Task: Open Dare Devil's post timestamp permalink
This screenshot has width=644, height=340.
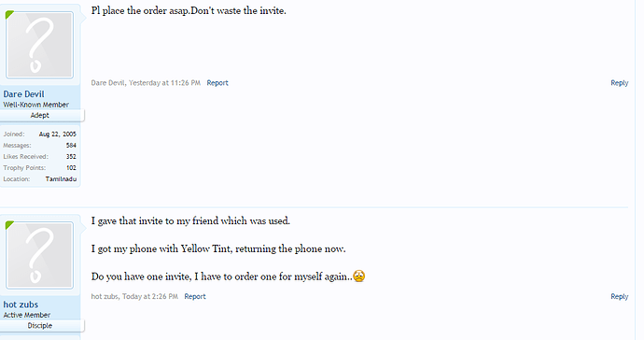Action: (164, 82)
